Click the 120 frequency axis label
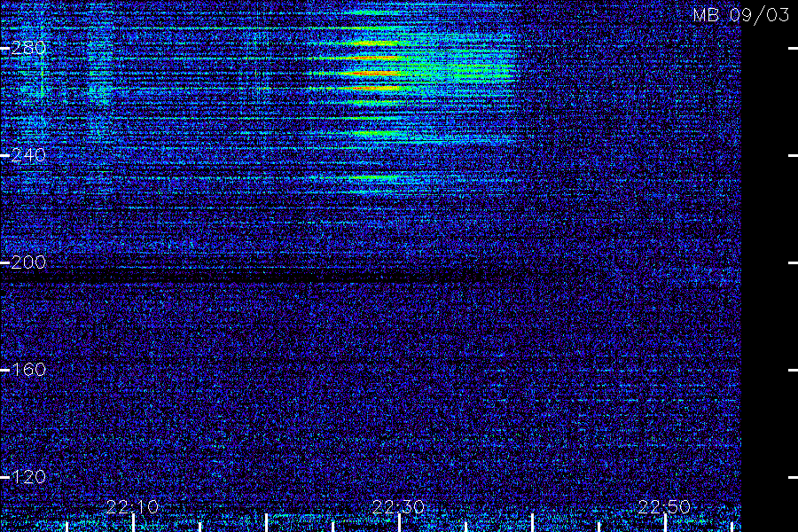Image resolution: width=798 pixels, height=532 pixels. click(28, 476)
